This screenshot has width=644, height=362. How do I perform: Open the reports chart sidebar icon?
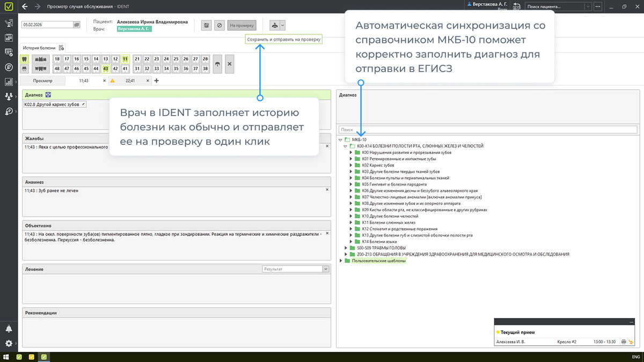click(9, 82)
